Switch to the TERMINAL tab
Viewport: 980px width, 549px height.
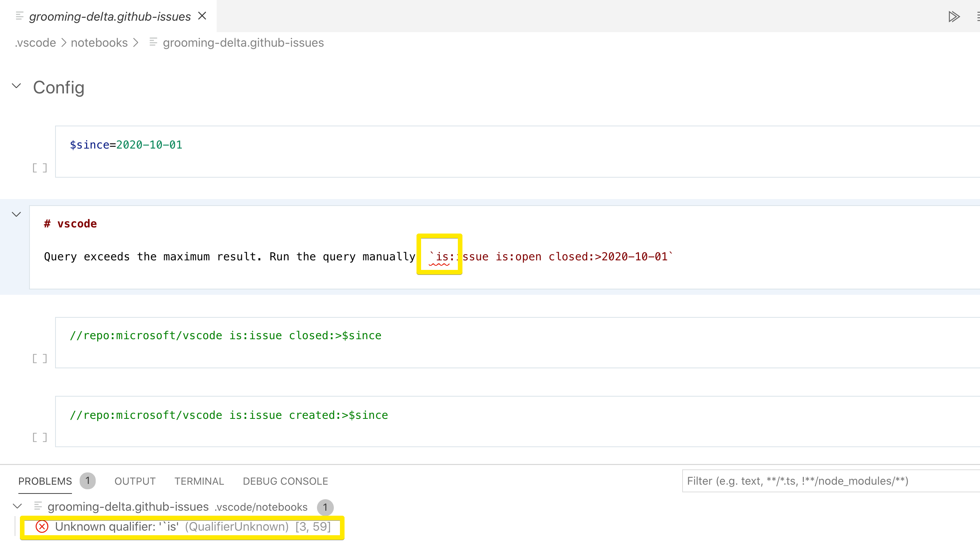[199, 481]
